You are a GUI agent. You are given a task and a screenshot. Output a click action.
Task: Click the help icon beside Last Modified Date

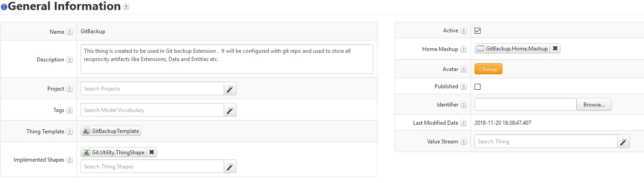click(x=464, y=123)
